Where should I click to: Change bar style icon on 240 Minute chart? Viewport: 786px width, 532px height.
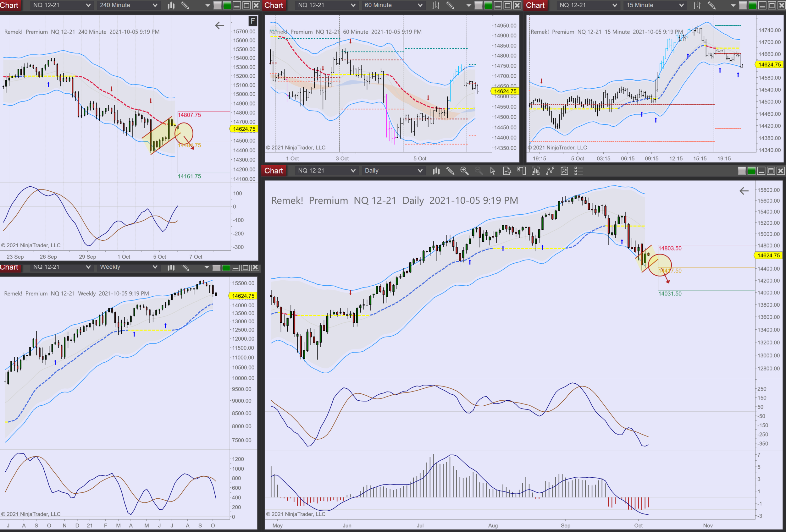[x=171, y=5]
